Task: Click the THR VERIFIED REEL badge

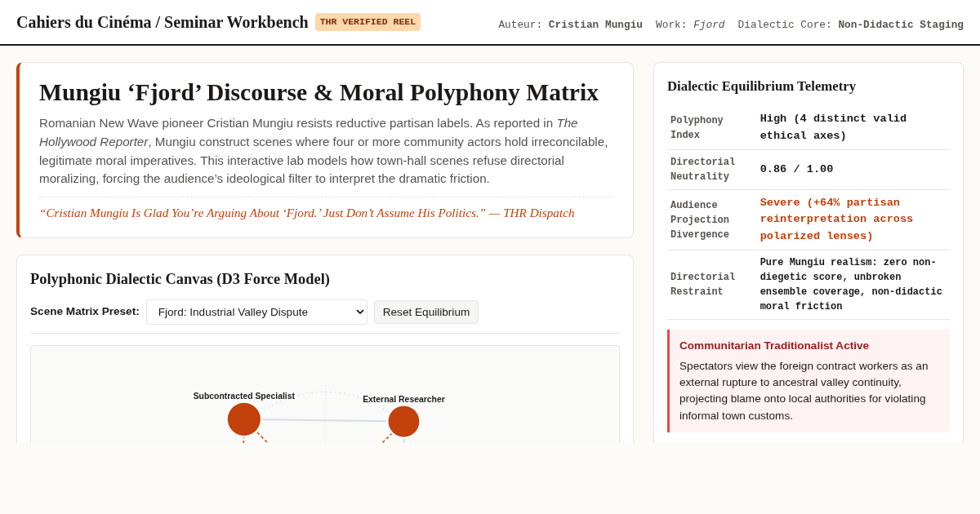Action: pos(367,22)
